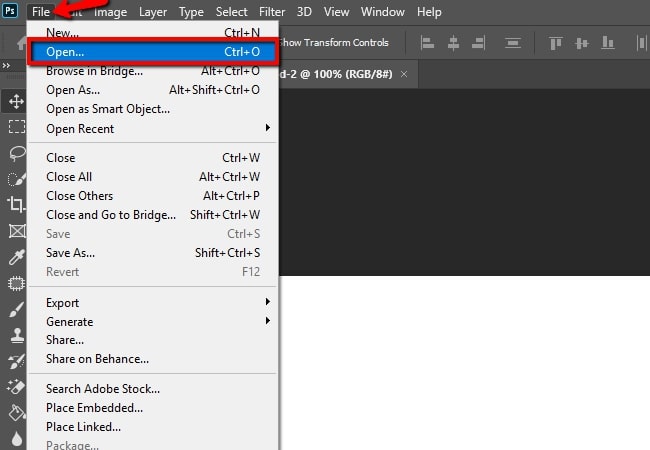Click Align right edges icon
Viewport: 650px width, 450px height.
coord(478,43)
